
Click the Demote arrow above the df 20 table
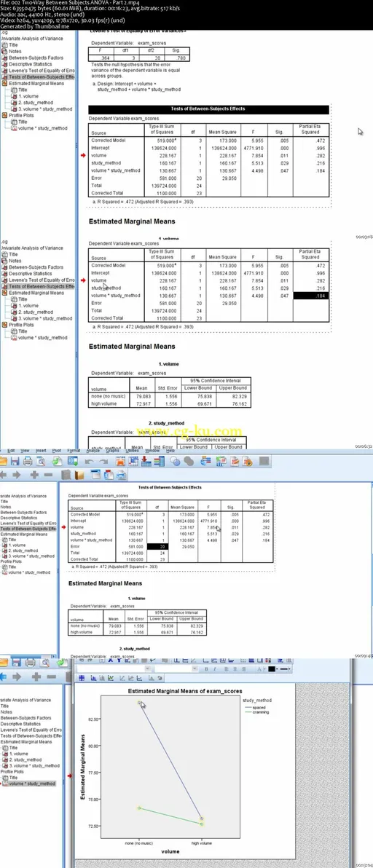17,475
